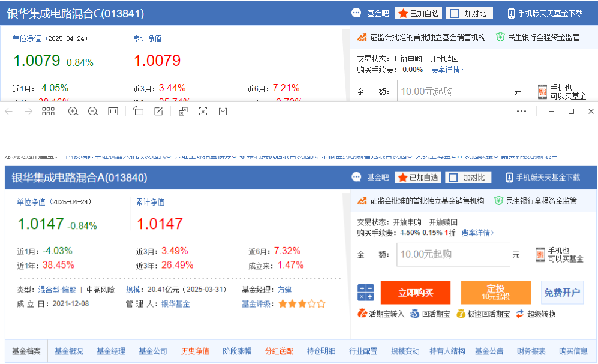Click 累计净值 link for fund 013841
The image size is (598, 364).
147,38
